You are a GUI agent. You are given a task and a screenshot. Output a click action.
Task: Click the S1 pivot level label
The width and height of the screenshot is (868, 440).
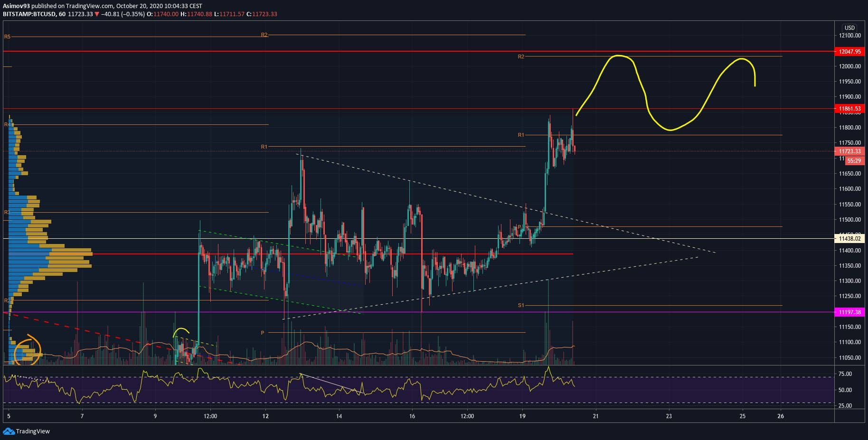pos(521,305)
